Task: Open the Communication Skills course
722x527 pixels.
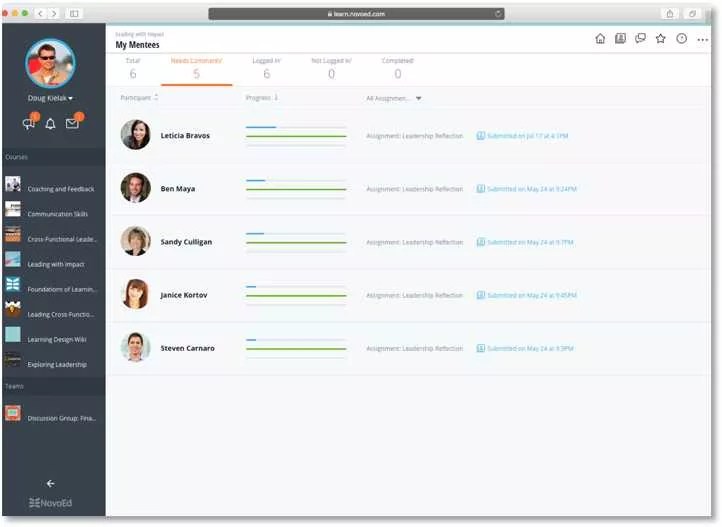Action: [58, 214]
